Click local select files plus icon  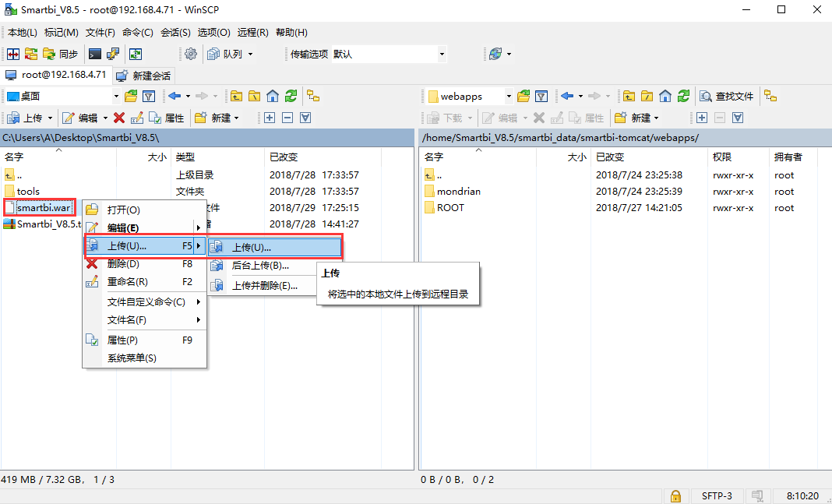[x=270, y=118]
